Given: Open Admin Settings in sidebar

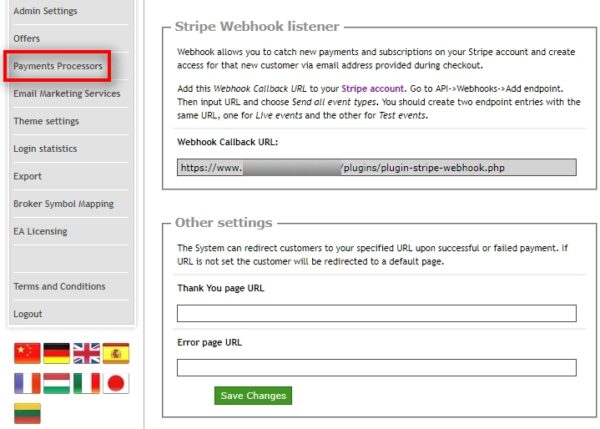Looking at the screenshot, I should (x=45, y=11).
